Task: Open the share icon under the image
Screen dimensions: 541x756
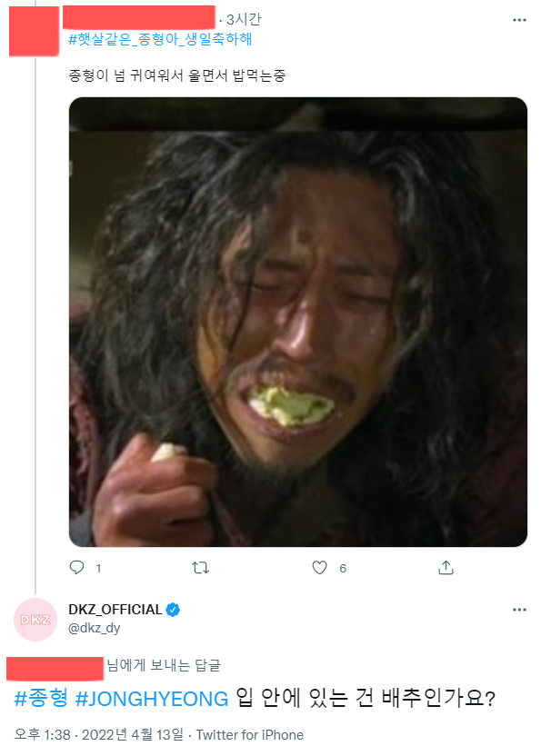Action: [x=445, y=566]
